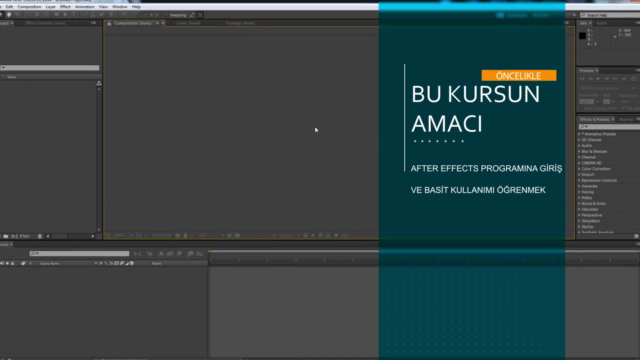Expand the 3D Channel effects category
This screenshot has width=640, height=360.
579,140
